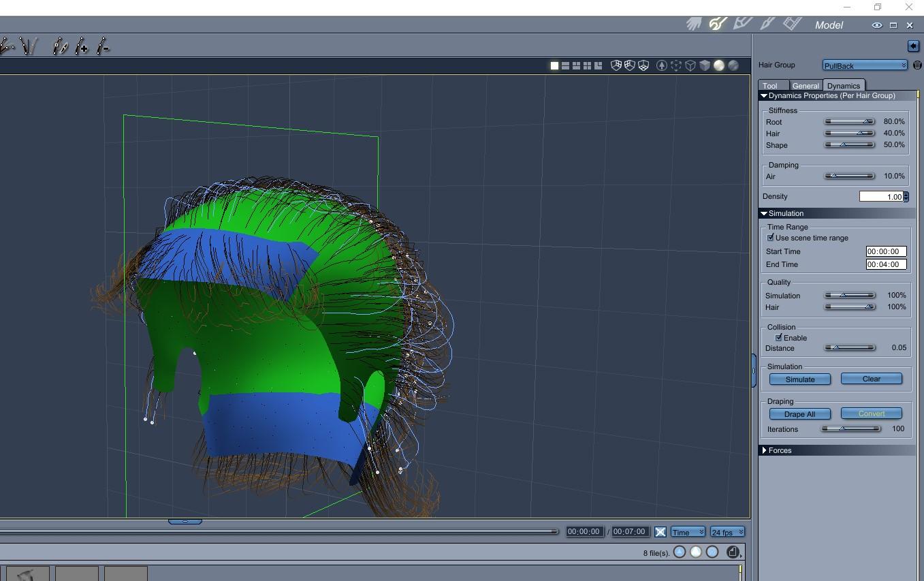Image resolution: width=924 pixels, height=581 pixels.
Task: Click the circled arrow display icon
Action: (661, 66)
